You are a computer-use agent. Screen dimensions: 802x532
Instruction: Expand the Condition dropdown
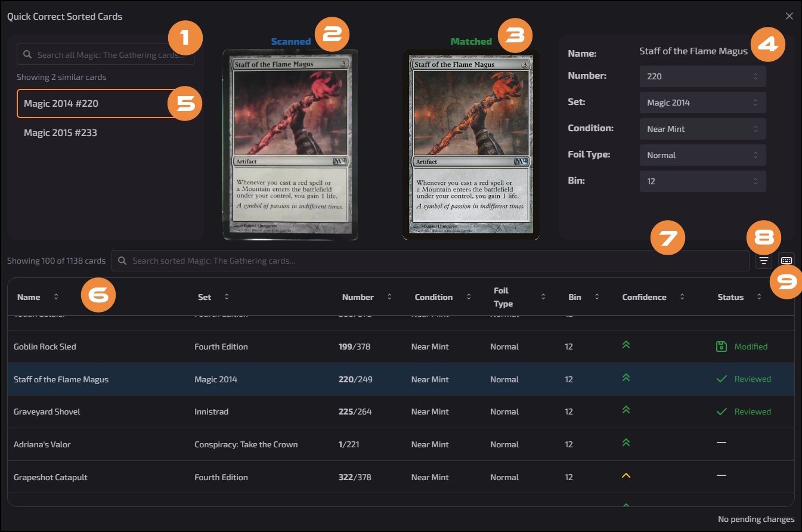point(702,129)
